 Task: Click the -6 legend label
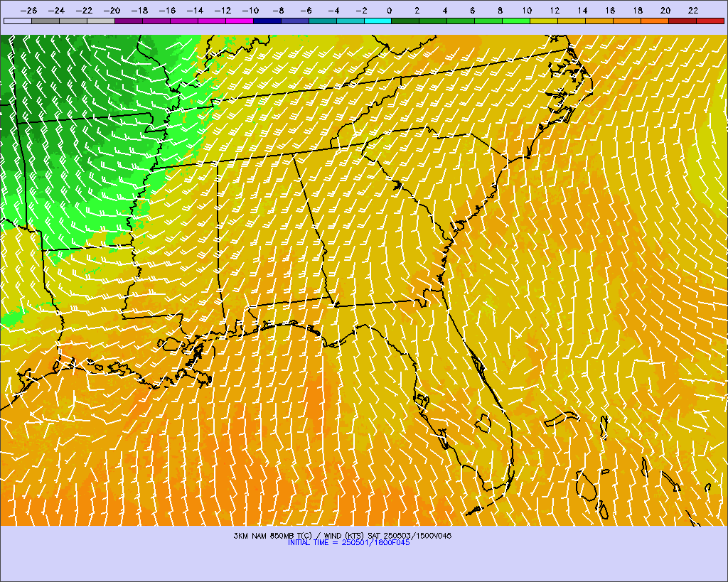click(306, 11)
